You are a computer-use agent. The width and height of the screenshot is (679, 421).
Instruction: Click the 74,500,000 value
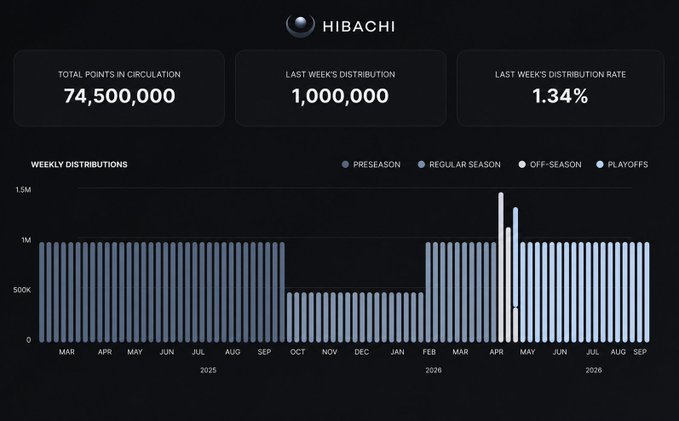pyautogui.click(x=120, y=96)
